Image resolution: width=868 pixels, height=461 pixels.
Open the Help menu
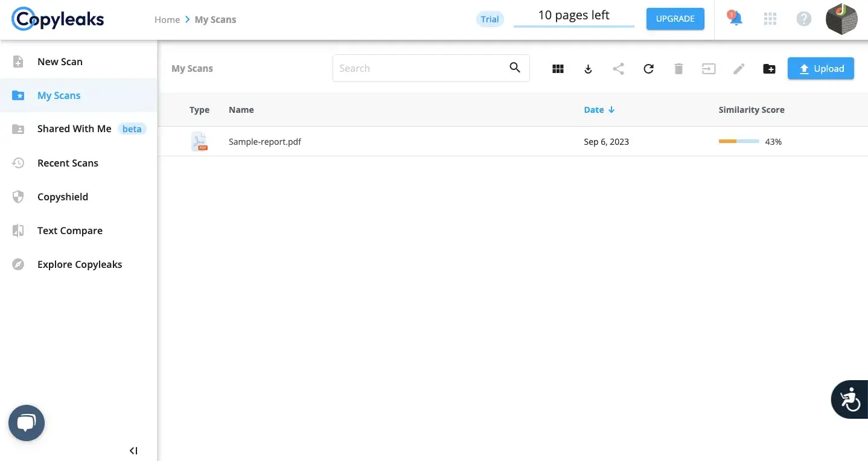pos(803,19)
